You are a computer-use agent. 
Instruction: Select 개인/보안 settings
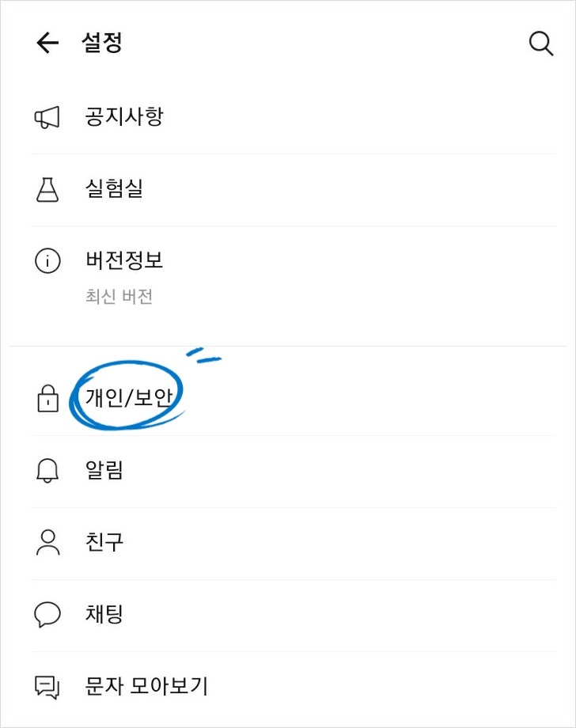[x=294, y=398]
